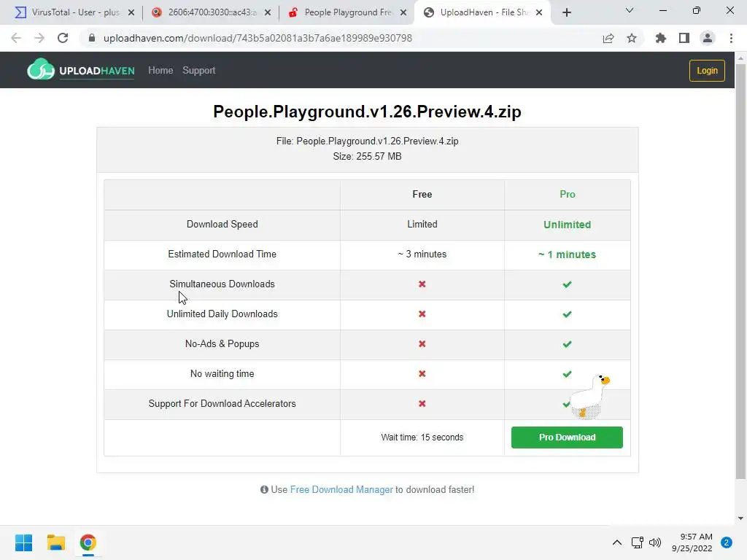Click the address bar URL

tap(258, 38)
